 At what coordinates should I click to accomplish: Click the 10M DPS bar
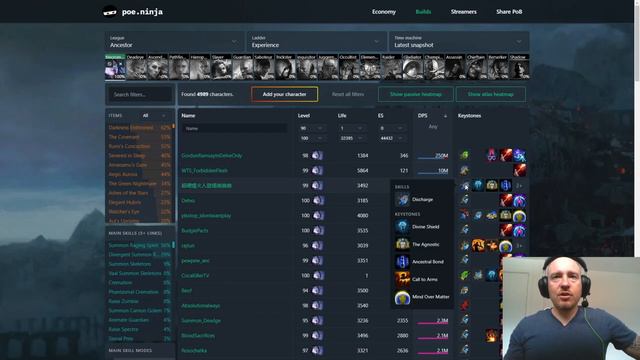coord(433,171)
